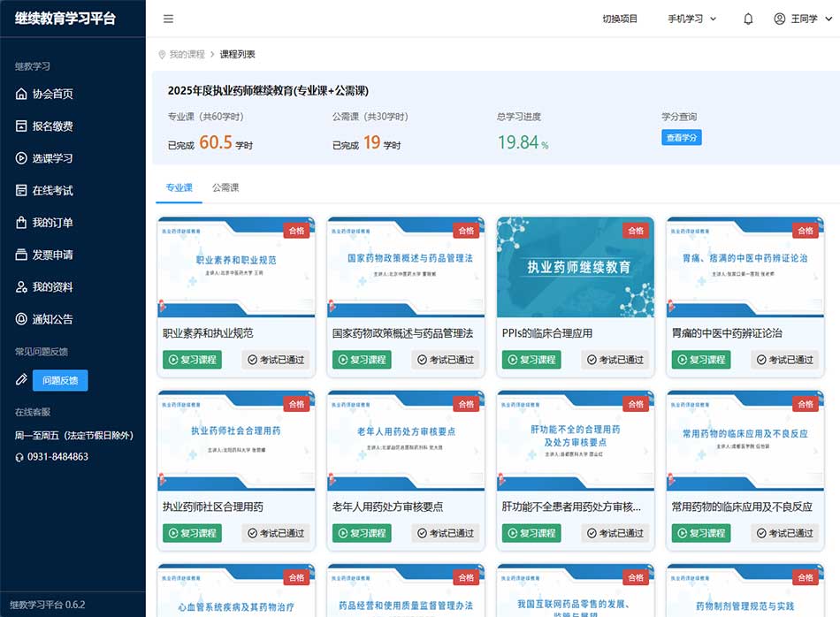Click 我的资料 in the sidebar
Screen dimensions: 840x617
point(52,287)
